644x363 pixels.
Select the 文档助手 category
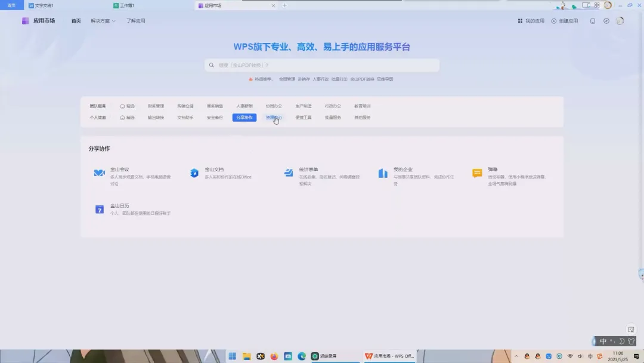(x=185, y=118)
